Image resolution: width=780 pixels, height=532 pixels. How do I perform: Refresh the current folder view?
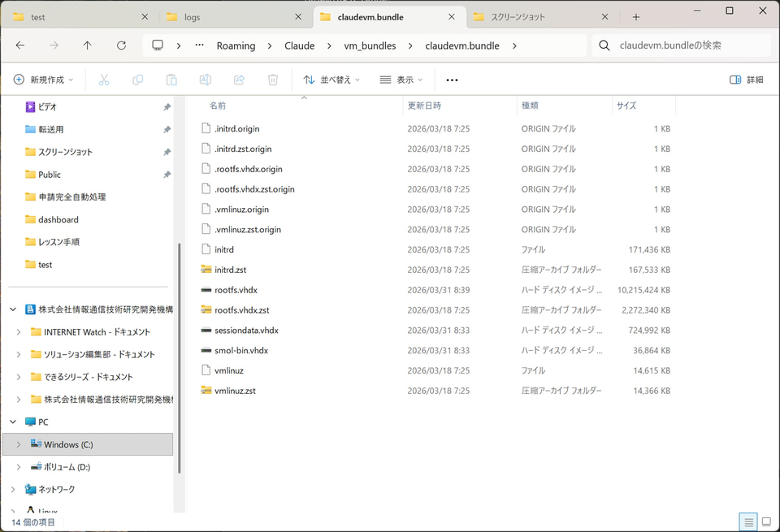pos(121,45)
